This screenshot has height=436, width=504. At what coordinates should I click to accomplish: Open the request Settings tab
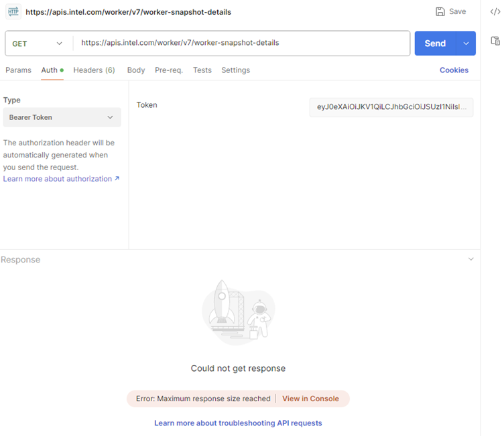point(235,70)
